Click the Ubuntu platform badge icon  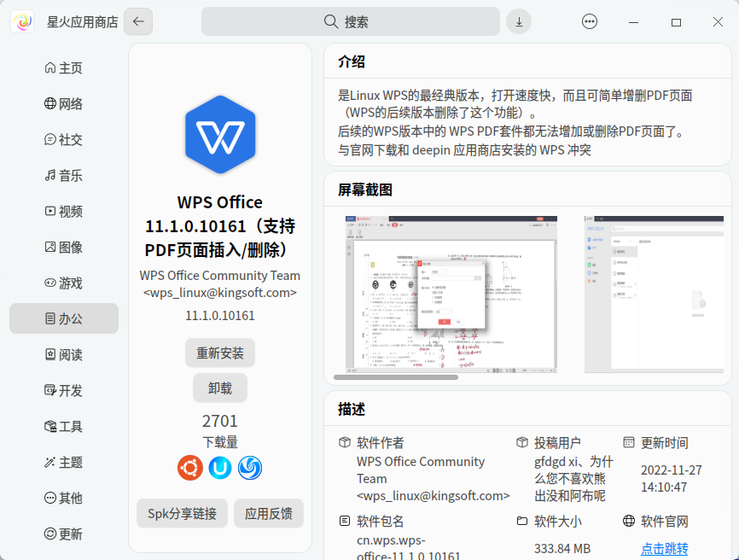pyautogui.click(x=189, y=468)
